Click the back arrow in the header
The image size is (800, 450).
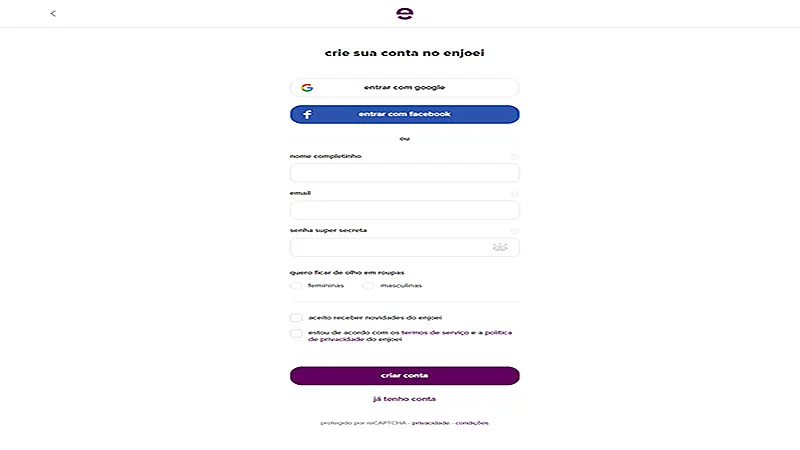pos(53,14)
